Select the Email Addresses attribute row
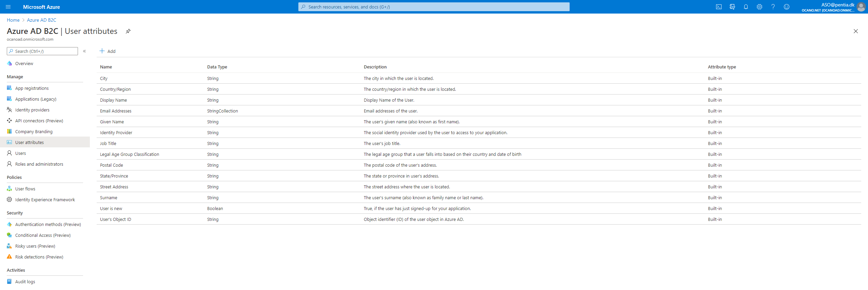The image size is (868, 290). tap(116, 111)
